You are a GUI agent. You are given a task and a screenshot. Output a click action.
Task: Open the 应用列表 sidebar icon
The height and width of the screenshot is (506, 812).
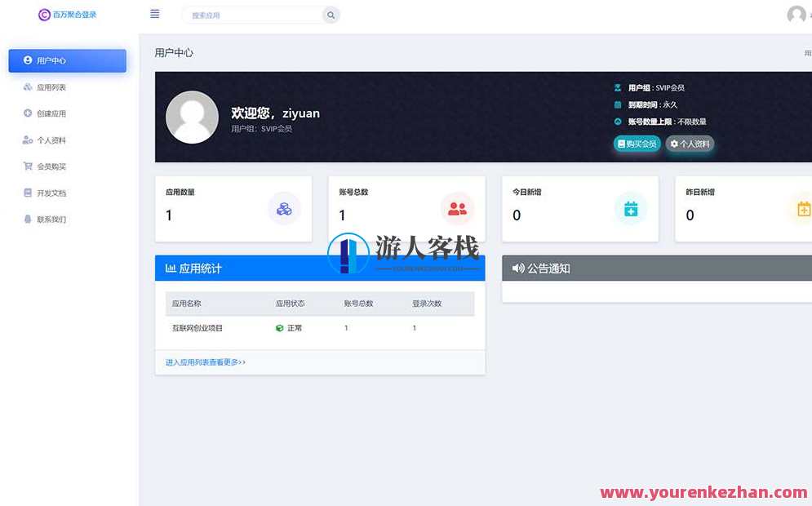point(27,87)
